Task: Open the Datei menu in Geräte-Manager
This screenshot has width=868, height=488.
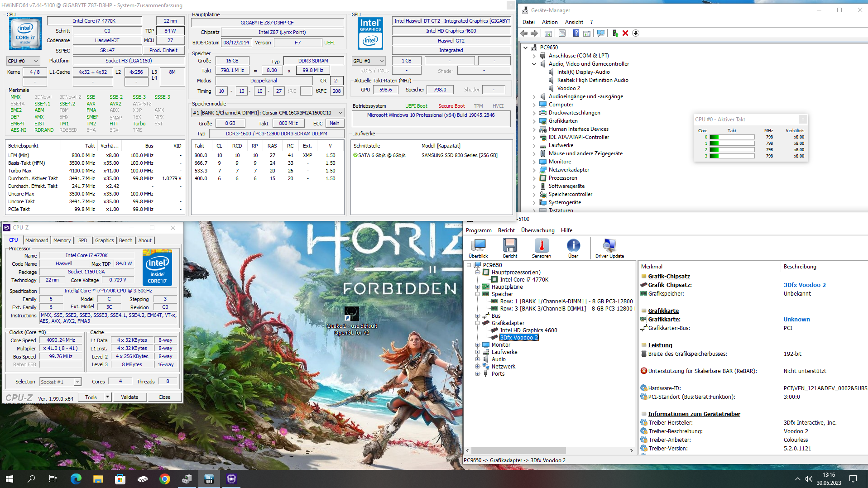Action: [x=528, y=22]
